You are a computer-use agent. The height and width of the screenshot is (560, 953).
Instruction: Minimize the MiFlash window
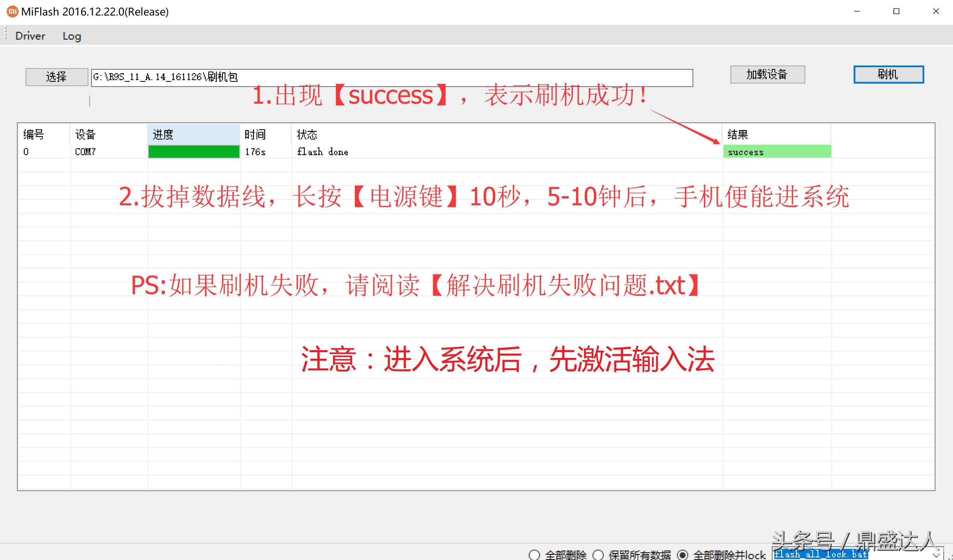[857, 12]
